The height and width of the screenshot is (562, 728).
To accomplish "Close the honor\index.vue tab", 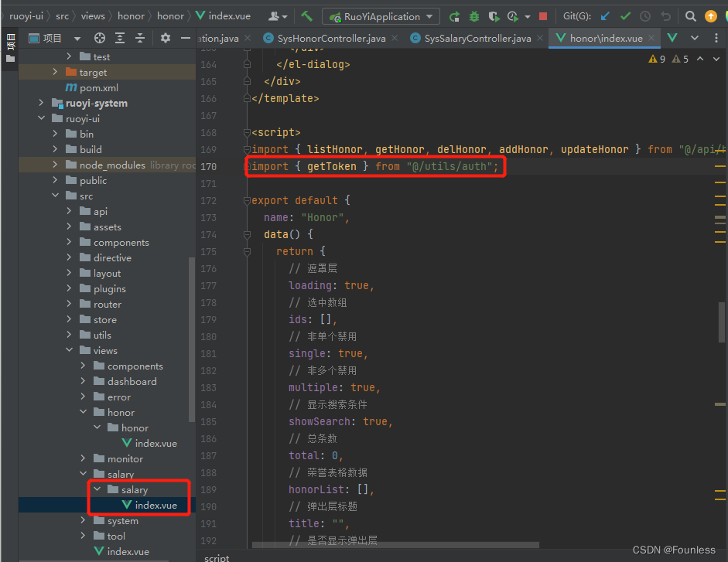I will click(x=651, y=38).
